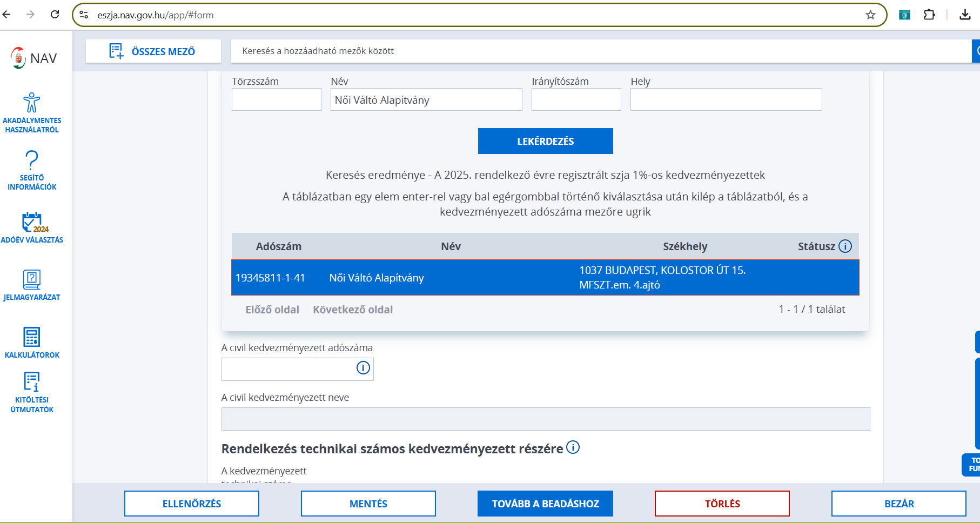
Task: Click the Státusz column info icon
Action: [845, 246]
